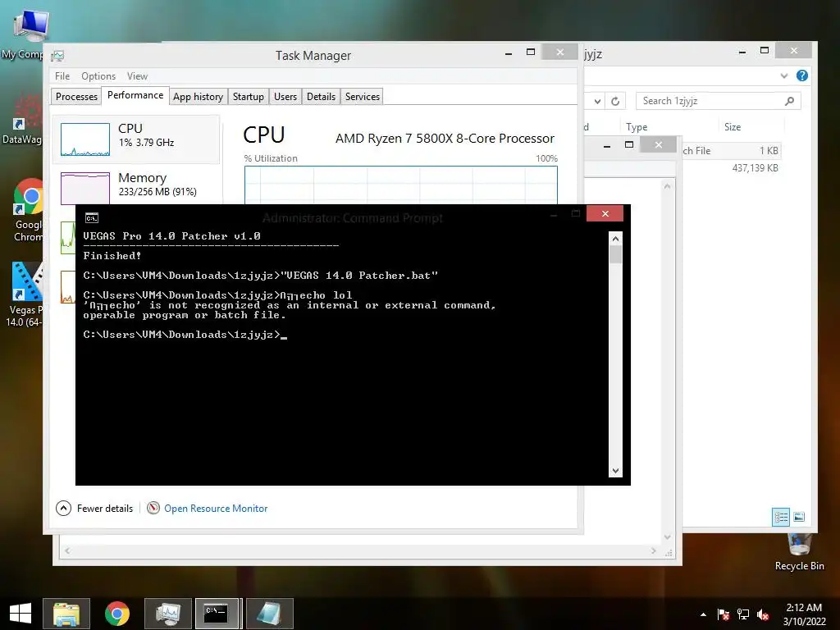
Task: Switch to Command Prompt taskbar button
Action: tap(217, 614)
